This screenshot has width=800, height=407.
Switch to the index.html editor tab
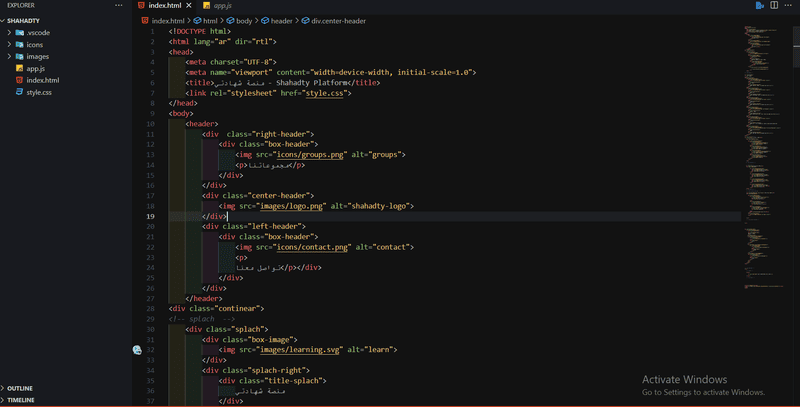(x=164, y=5)
